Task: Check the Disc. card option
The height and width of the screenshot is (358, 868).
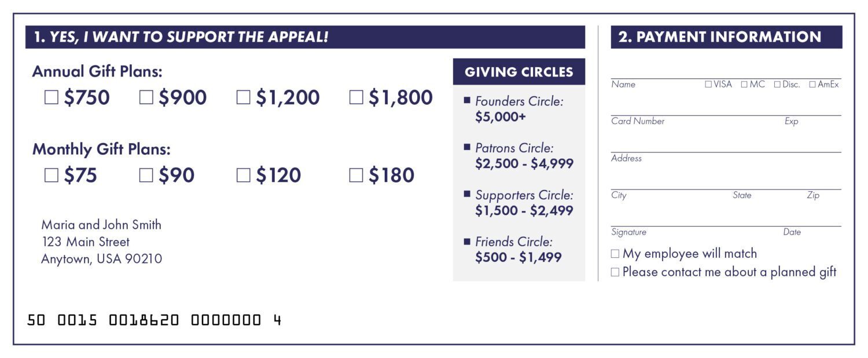Action: 777,85
